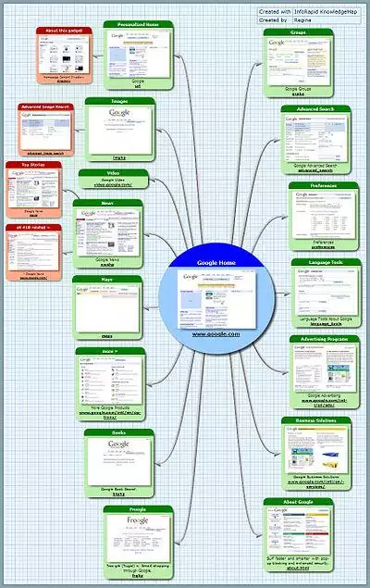Select the Images node screenshot
The image size is (370, 588).
(x=120, y=130)
